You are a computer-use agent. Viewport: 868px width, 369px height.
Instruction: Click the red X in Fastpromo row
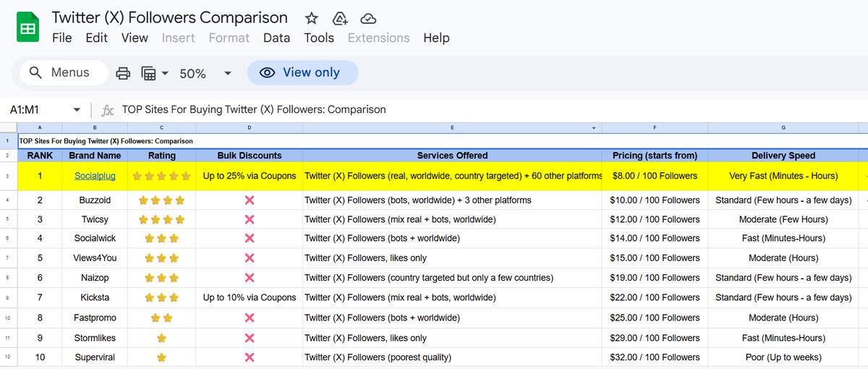point(250,318)
